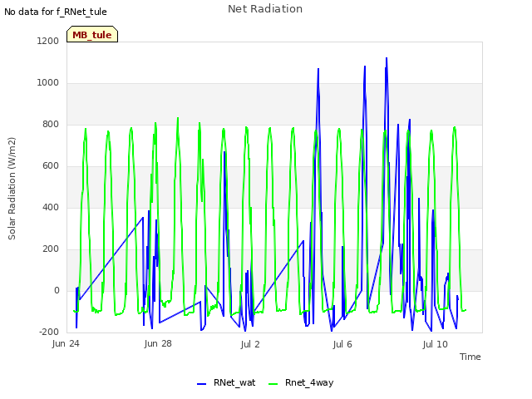Click the MB_tule label badge

click(x=92, y=35)
